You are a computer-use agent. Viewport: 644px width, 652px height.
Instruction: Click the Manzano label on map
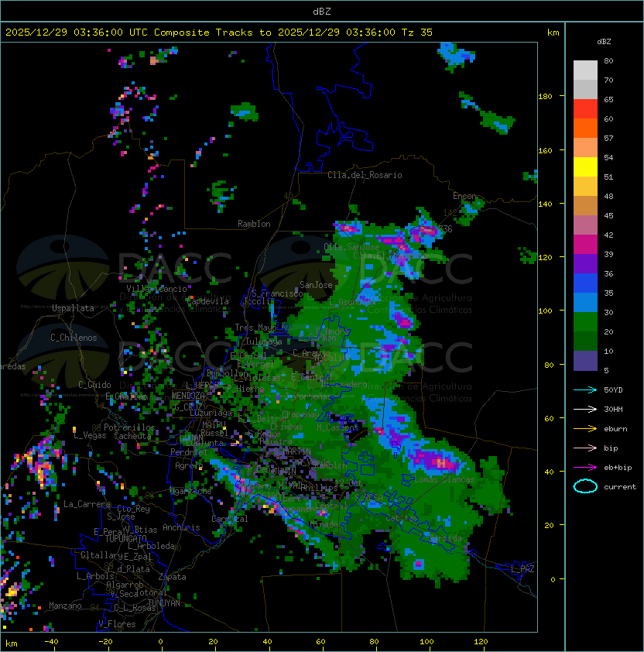pyautogui.click(x=65, y=606)
